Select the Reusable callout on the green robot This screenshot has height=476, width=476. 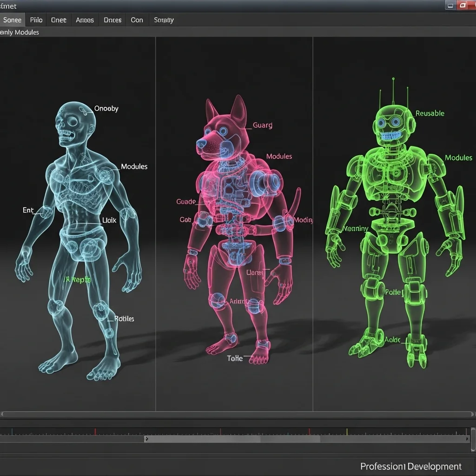[429, 113]
